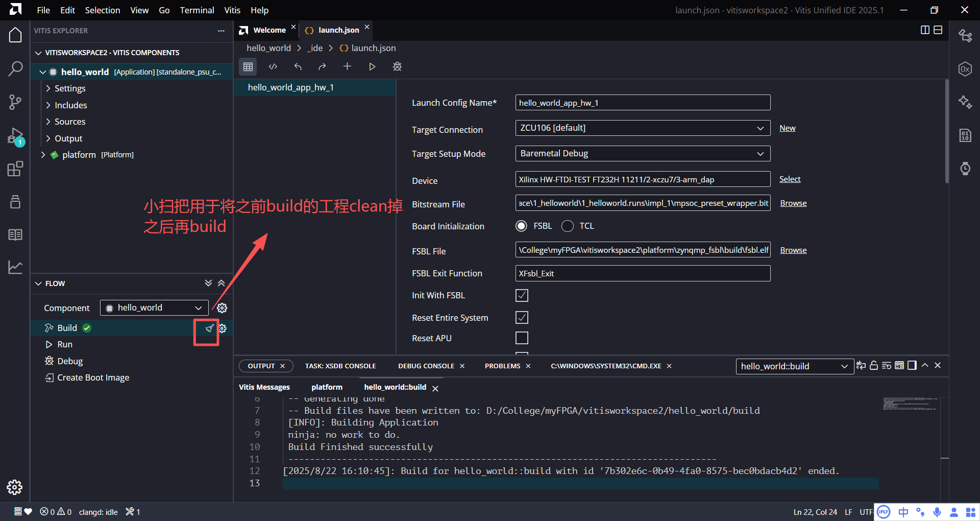Open the Terminal menu
Screen dimensions: 980x521
[197, 10]
